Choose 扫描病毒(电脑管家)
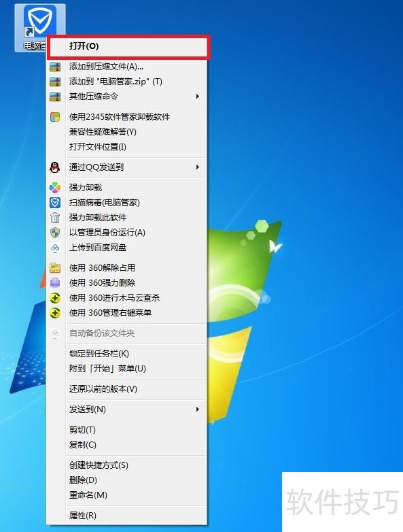This screenshot has height=532, width=403. click(127, 203)
